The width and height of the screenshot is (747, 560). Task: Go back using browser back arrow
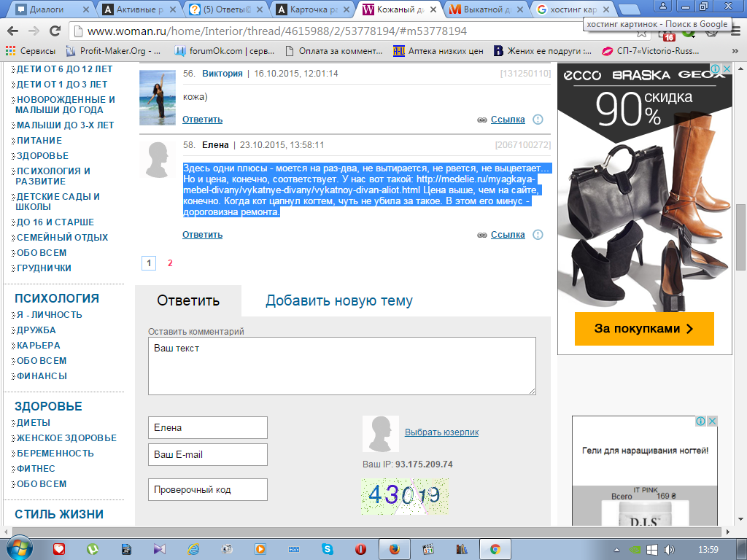[13, 31]
